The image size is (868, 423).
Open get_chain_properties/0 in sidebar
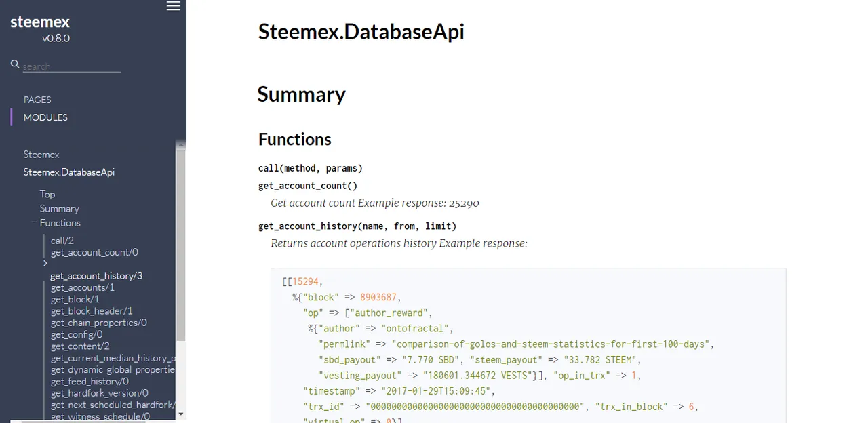pyautogui.click(x=99, y=323)
